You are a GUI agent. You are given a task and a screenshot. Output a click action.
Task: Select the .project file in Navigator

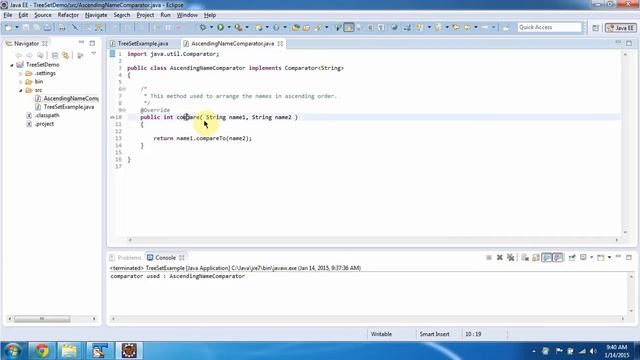[44, 124]
